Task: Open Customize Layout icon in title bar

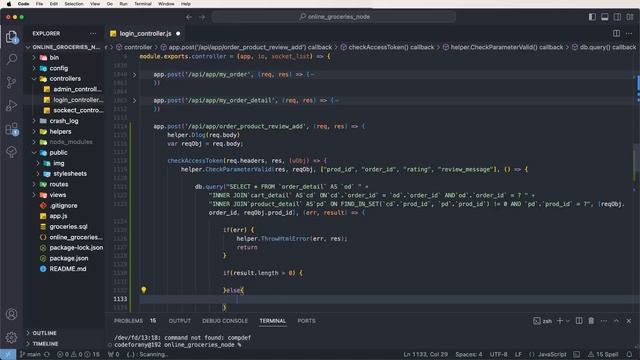Action: 630,17
